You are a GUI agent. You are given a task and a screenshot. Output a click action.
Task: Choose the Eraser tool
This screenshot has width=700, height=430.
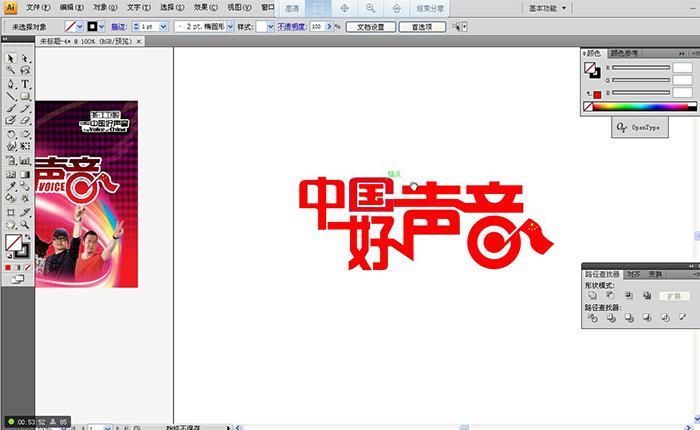pos(25,120)
